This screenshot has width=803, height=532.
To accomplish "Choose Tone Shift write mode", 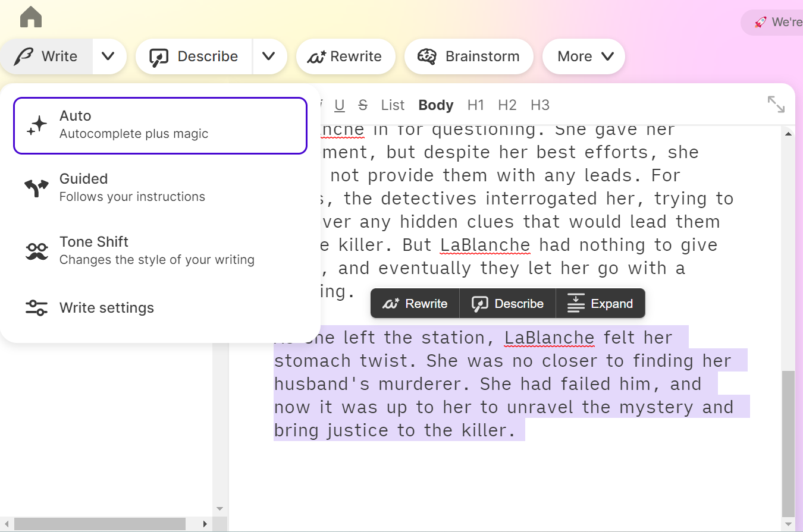I will (x=160, y=251).
